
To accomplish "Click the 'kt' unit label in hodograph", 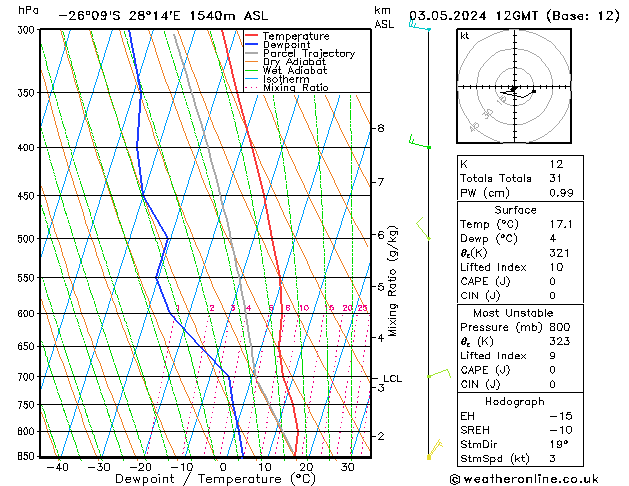I will [x=465, y=36].
